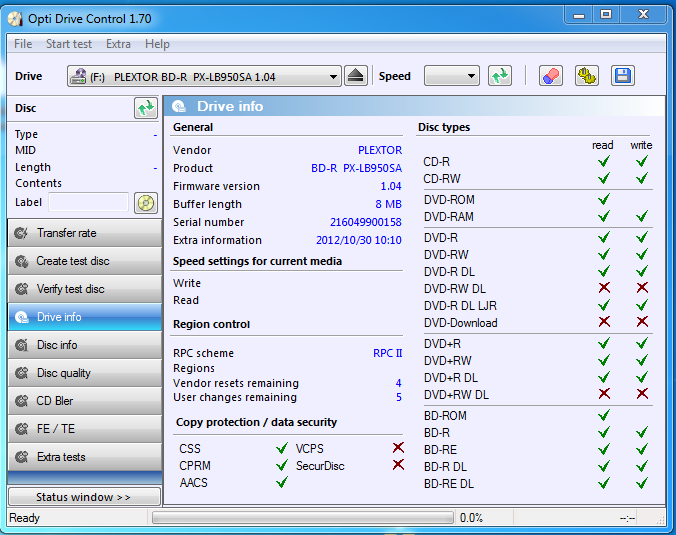Refresh disc info in Disc panel
Viewport: 676px width, 535px height.
(146, 108)
